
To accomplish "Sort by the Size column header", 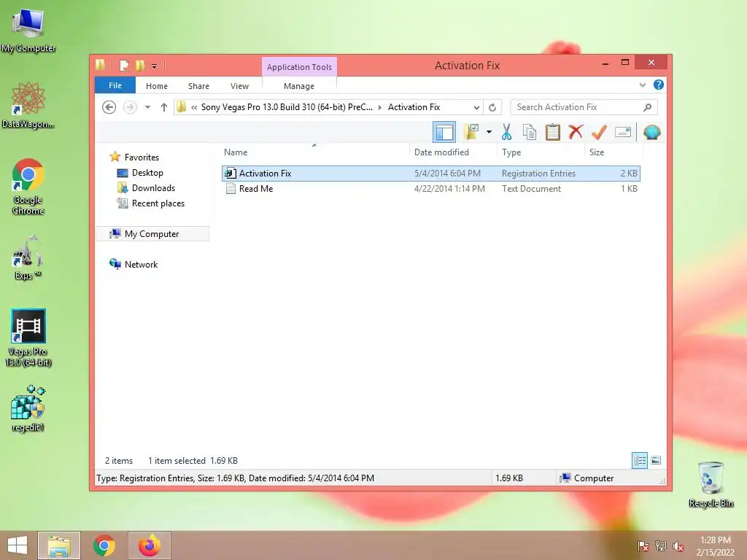I will (x=614, y=152).
